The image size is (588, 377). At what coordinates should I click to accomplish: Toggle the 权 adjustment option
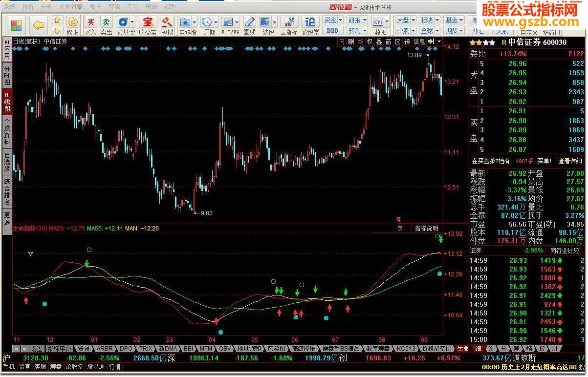pos(370,42)
